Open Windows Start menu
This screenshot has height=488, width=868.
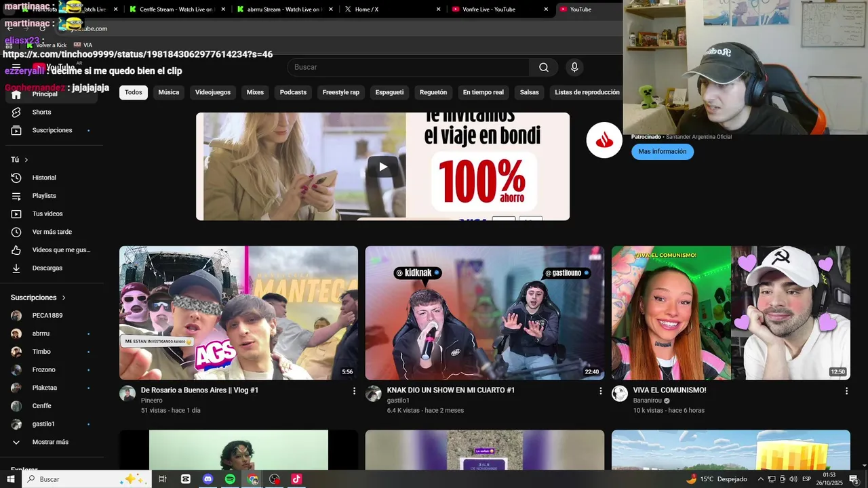pos(11,479)
